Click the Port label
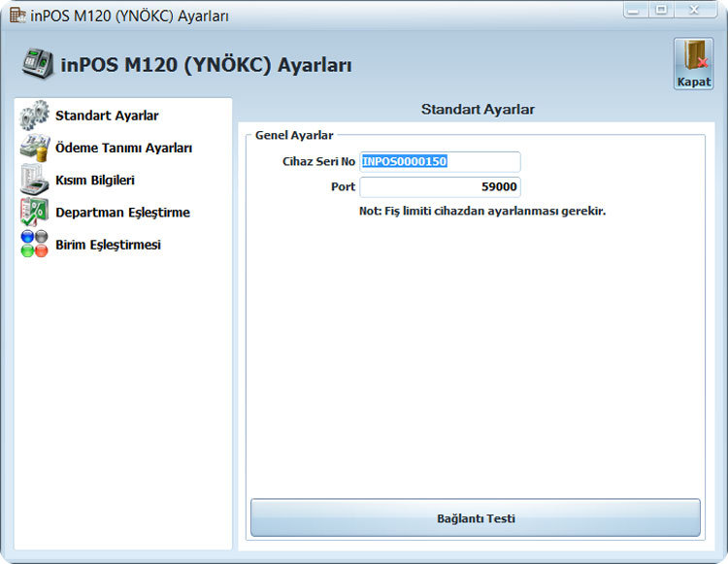728x564 pixels. coord(343,186)
